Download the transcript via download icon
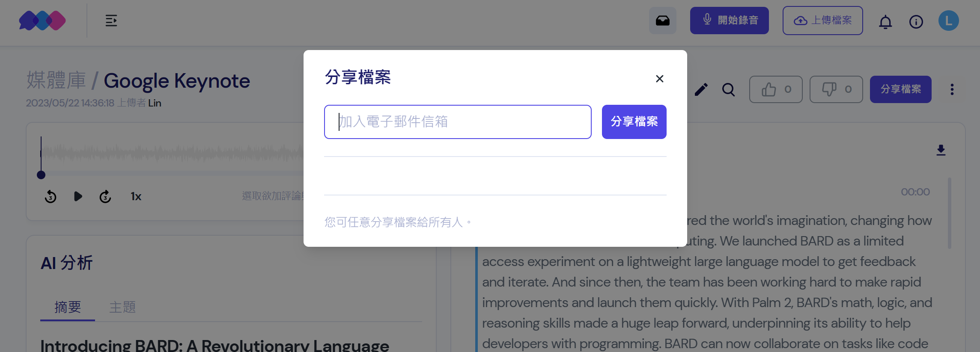This screenshot has width=980, height=352. point(941,150)
